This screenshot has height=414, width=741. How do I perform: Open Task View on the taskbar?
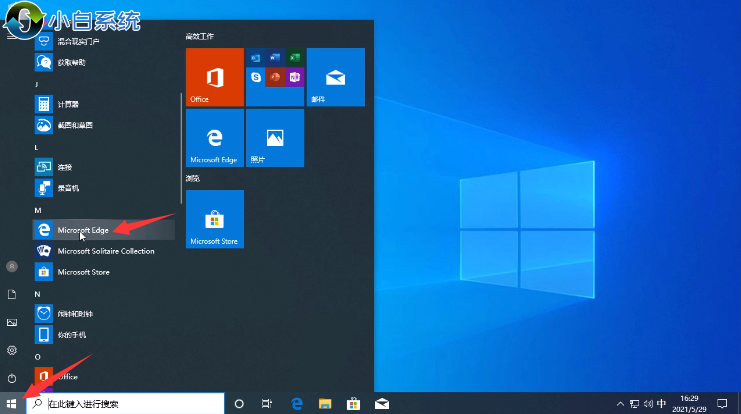[x=267, y=404]
